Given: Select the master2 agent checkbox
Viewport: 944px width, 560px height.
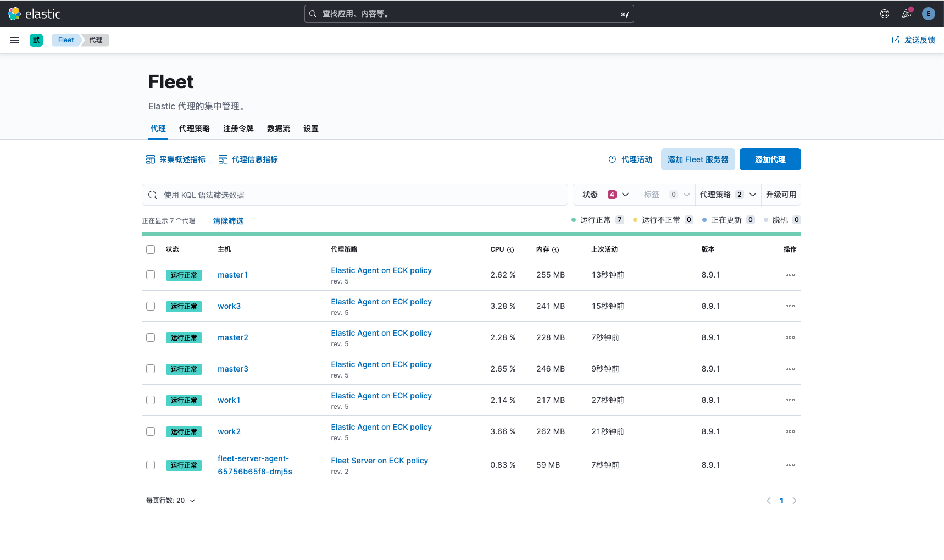Looking at the screenshot, I should (151, 337).
